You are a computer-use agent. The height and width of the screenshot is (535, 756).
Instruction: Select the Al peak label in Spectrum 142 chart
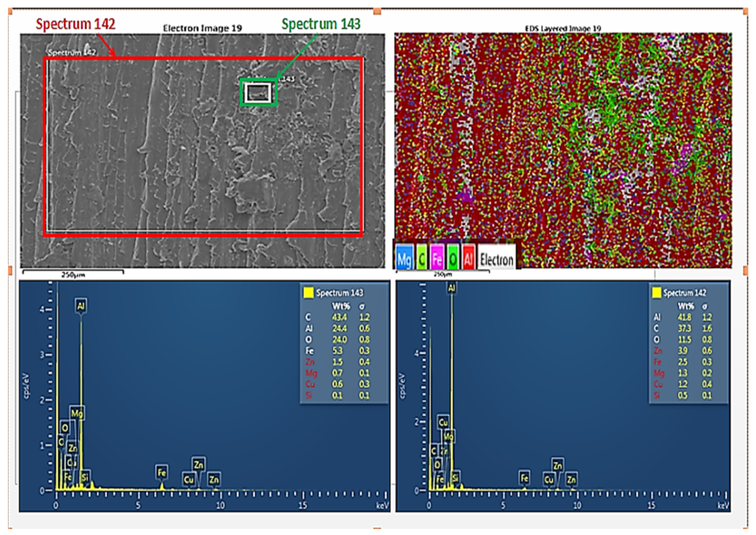[451, 288]
